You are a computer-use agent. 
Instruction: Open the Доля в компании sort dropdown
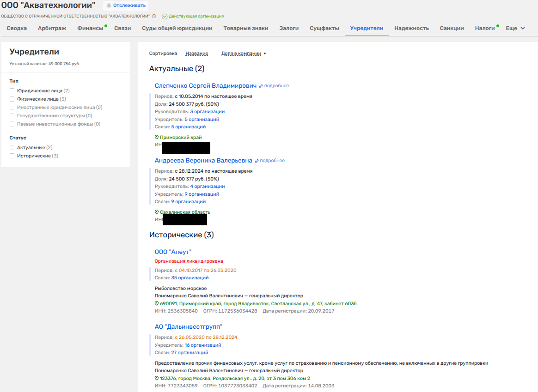coord(244,54)
